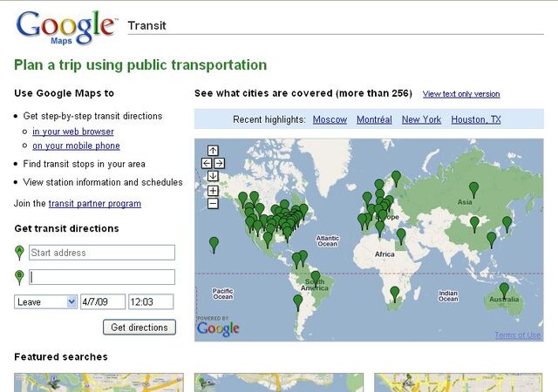The width and height of the screenshot is (558, 392).
Task: Zoom in the map with plus button
Action: (x=213, y=191)
